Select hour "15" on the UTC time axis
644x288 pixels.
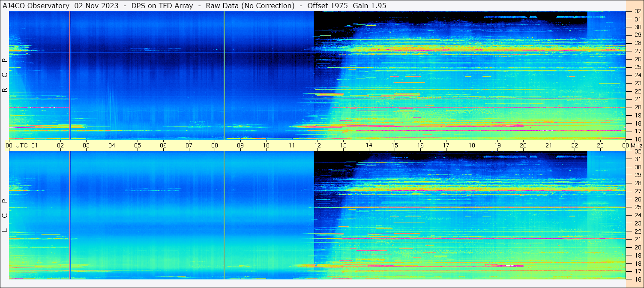(x=395, y=145)
